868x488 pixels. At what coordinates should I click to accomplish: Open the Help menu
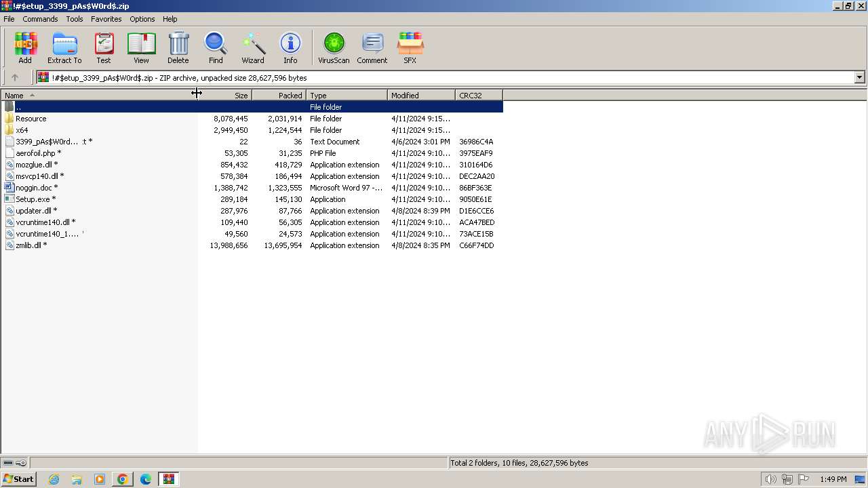170,19
